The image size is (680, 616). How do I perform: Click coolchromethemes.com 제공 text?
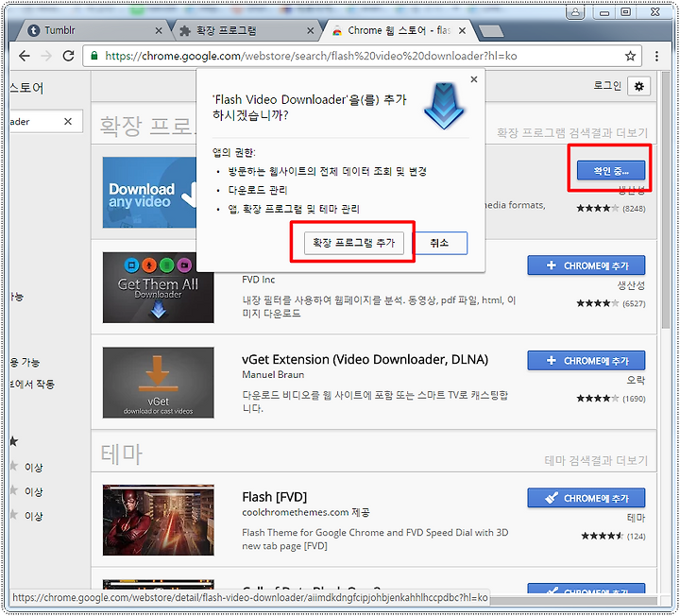click(x=306, y=512)
